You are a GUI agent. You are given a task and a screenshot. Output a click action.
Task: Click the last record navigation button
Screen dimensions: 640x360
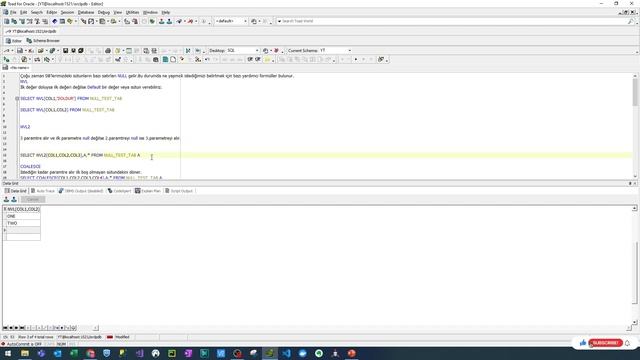click(x=22, y=328)
